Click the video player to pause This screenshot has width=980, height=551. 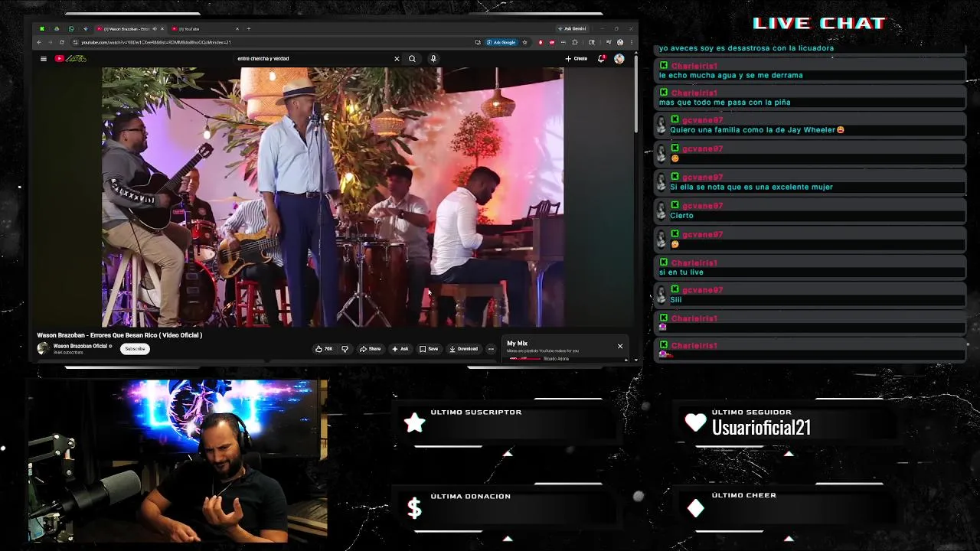333,197
